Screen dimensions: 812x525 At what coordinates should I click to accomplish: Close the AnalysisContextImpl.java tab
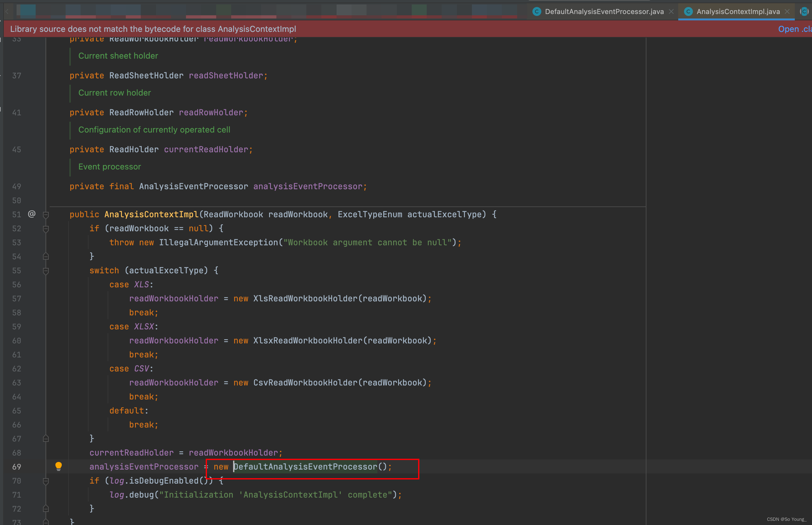pyautogui.click(x=787, y=11)
